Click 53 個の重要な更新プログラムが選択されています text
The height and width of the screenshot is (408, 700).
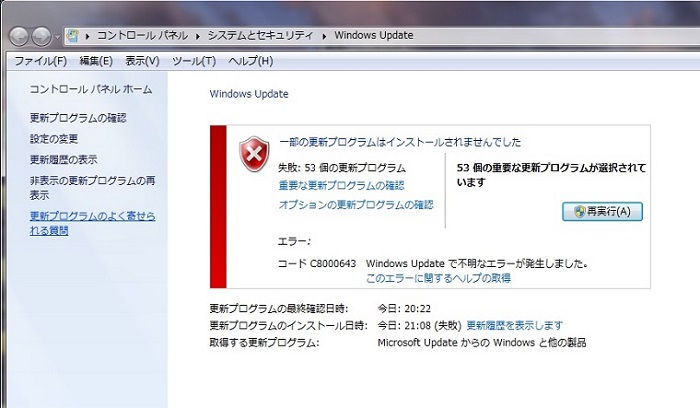click(551, 175)
